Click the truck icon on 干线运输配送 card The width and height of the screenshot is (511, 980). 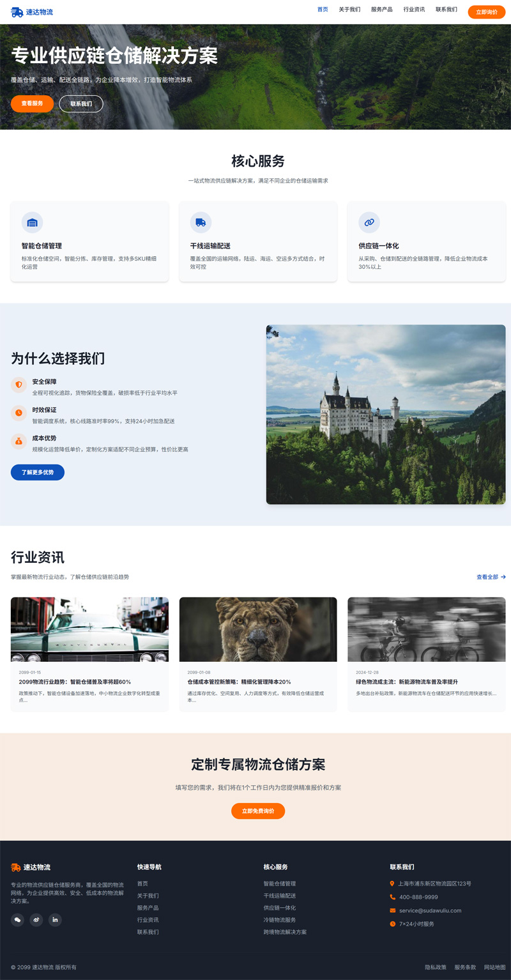tap(201, 222)
